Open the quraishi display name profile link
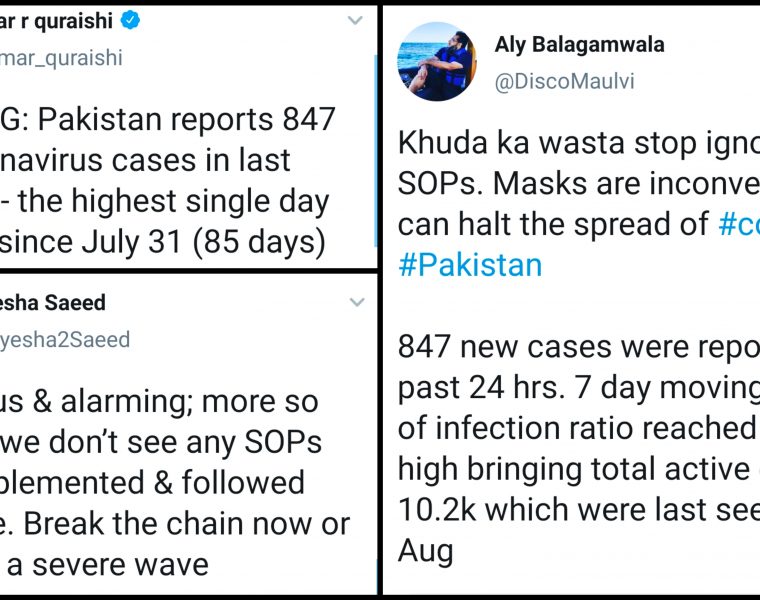The image size is (760, 600). (x=60, y=20)
